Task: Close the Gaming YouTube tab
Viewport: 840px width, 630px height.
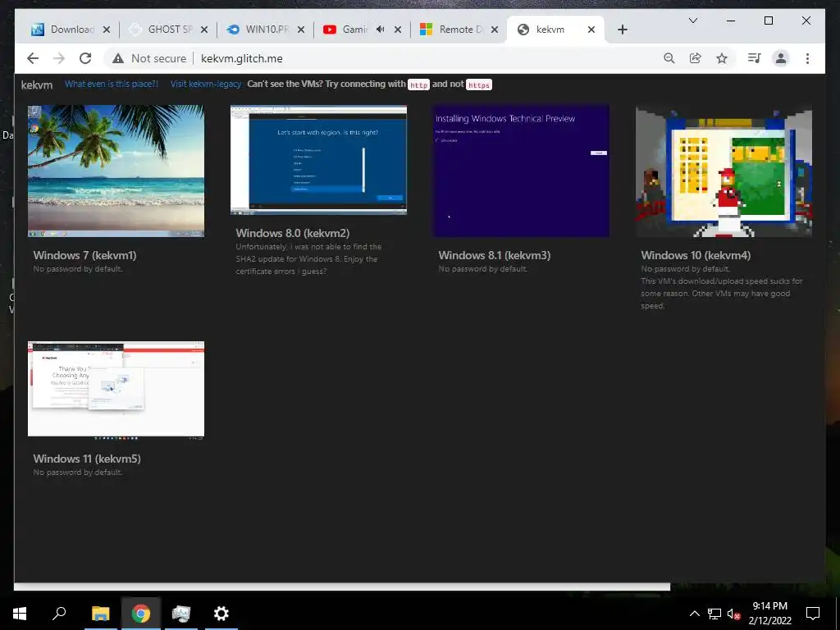Action: click(x=398, y=30)
